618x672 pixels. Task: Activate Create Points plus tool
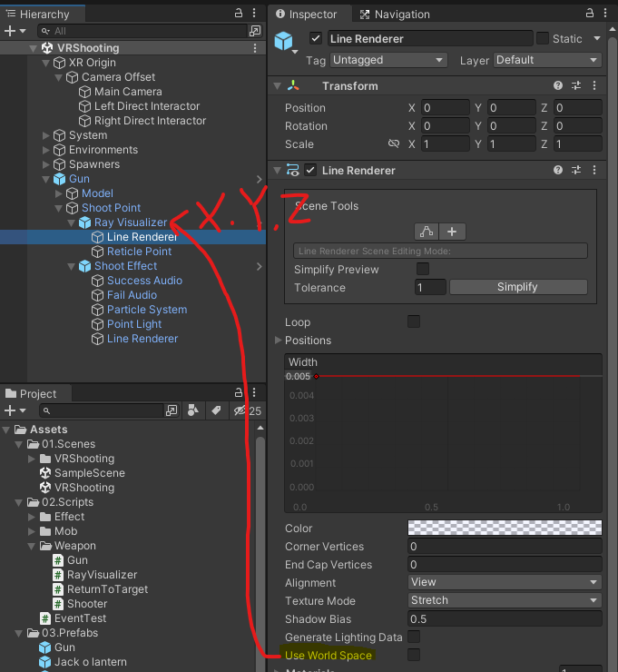(452, 232)
